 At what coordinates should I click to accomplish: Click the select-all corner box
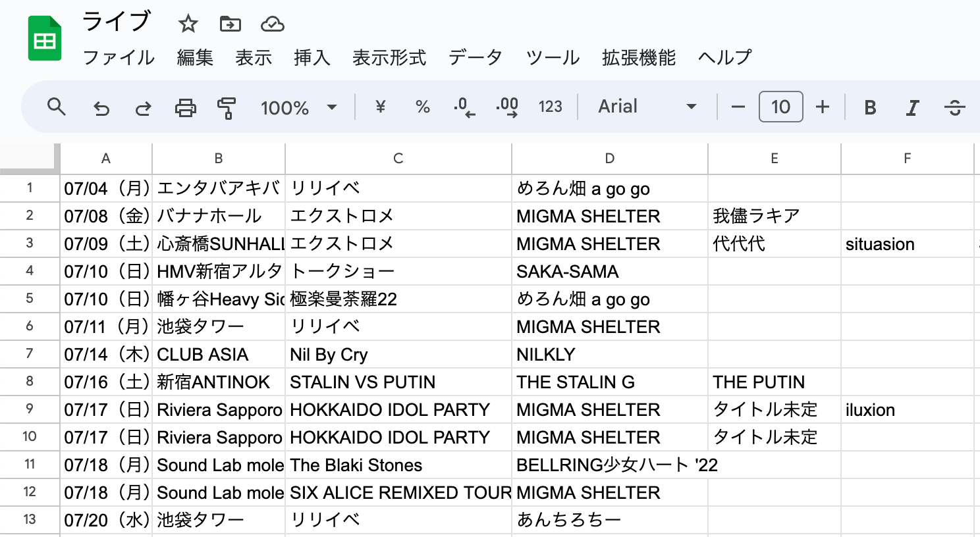[x=30, y=158]
